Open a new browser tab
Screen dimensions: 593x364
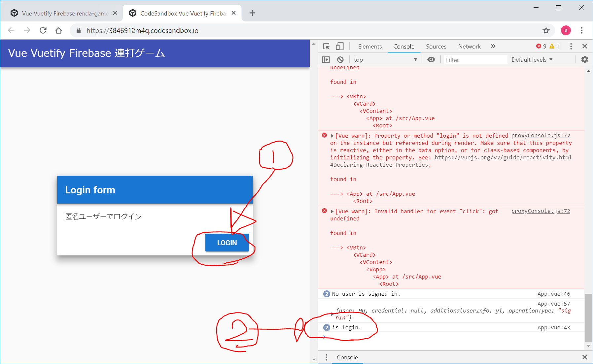point(252,13)
